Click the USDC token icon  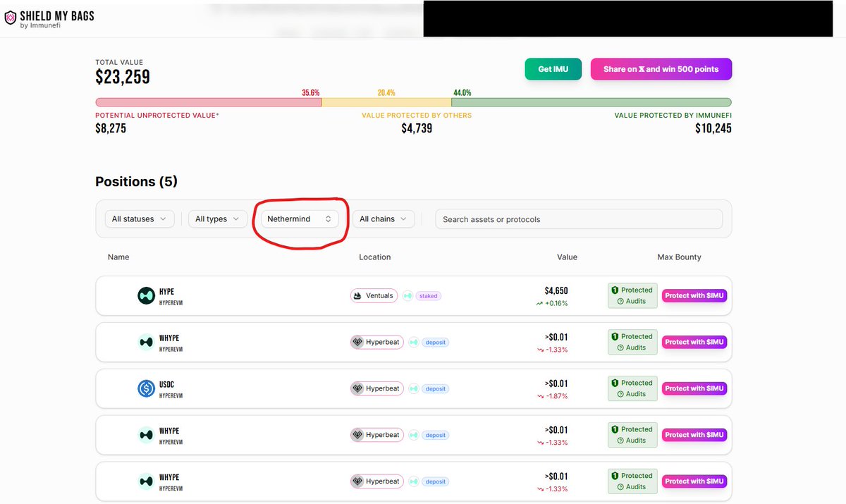point(146,388)
